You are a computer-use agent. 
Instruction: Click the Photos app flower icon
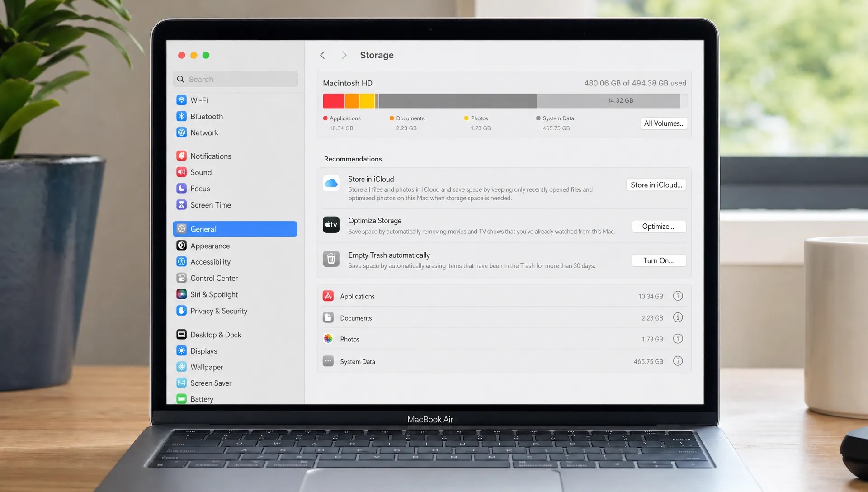328,339
